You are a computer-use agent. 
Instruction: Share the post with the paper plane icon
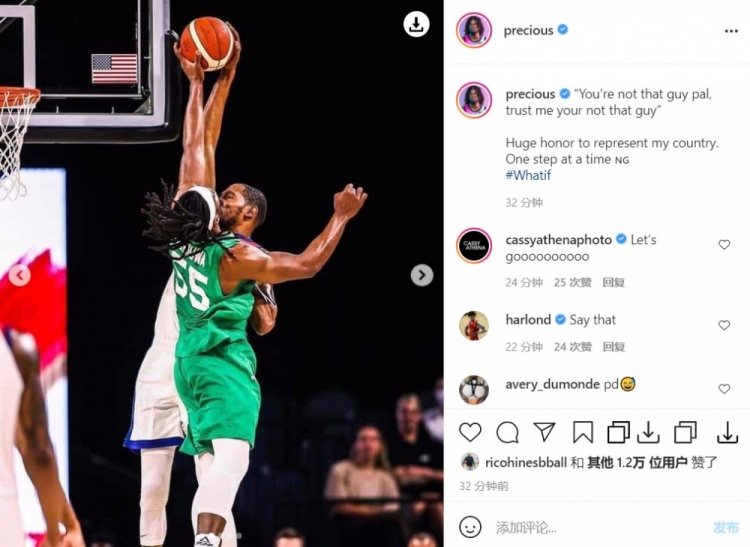(544, 432)
